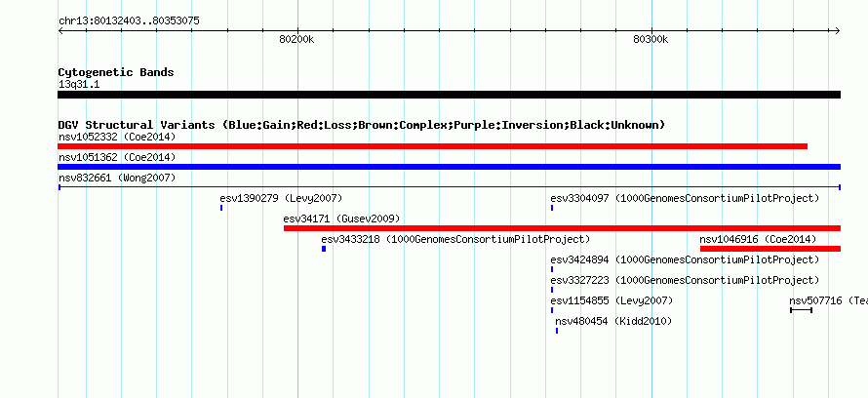This screenshot has height=398, width=868.
Task: Click the 13q31.1 band label
Action: click(79, 85)
